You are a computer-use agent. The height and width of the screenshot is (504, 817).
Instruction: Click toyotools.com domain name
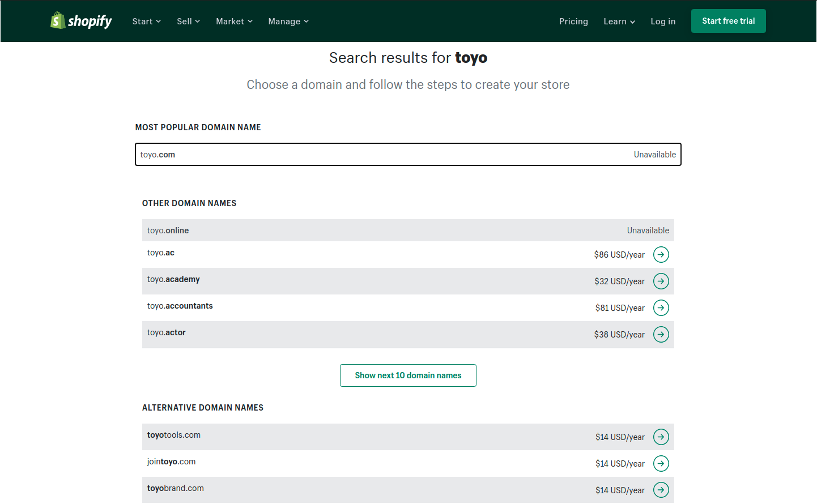(x=174, y=435)
